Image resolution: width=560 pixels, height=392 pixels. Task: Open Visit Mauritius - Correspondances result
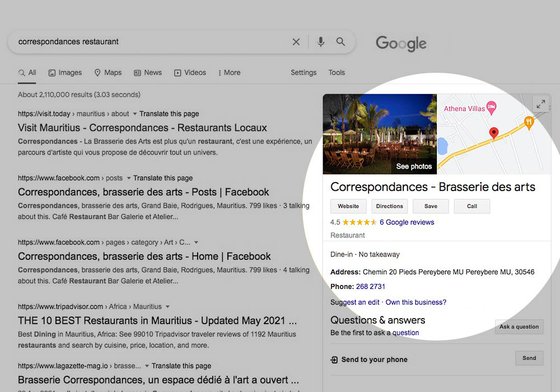click(142, 128)
